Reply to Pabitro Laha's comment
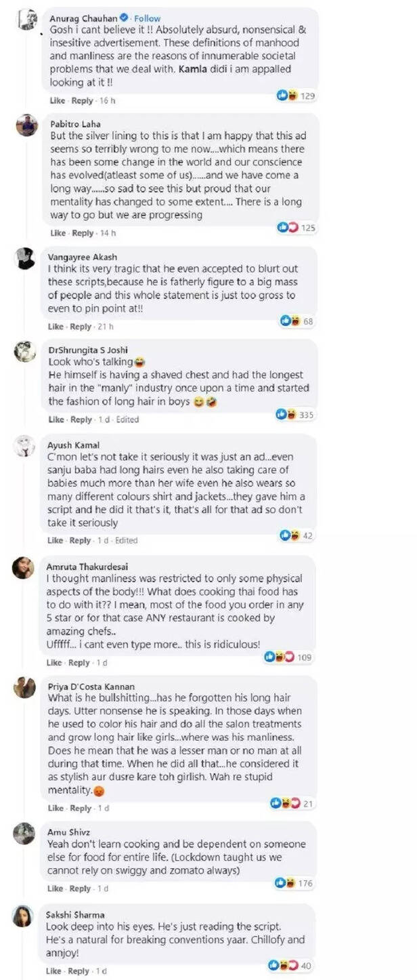Image resolution: width=417 pixels, height=980 pixels. (x=83, y=233)
